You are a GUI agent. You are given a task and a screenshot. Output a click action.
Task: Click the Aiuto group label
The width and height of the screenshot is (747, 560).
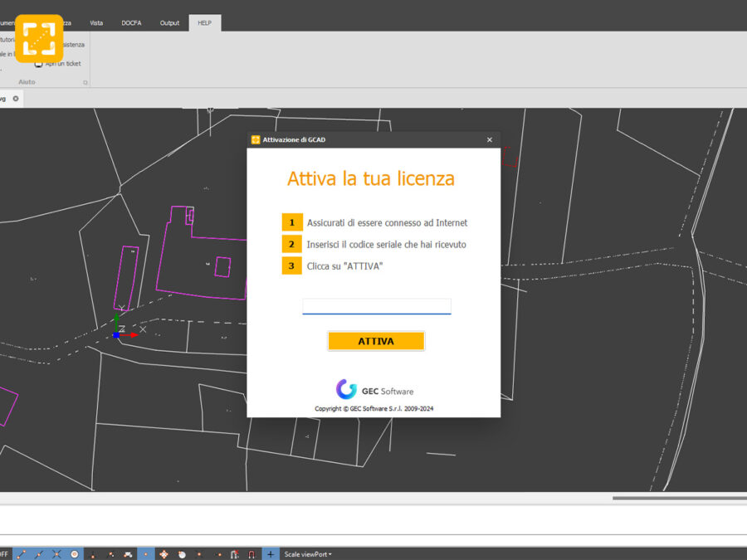click(x=27, y=82)
